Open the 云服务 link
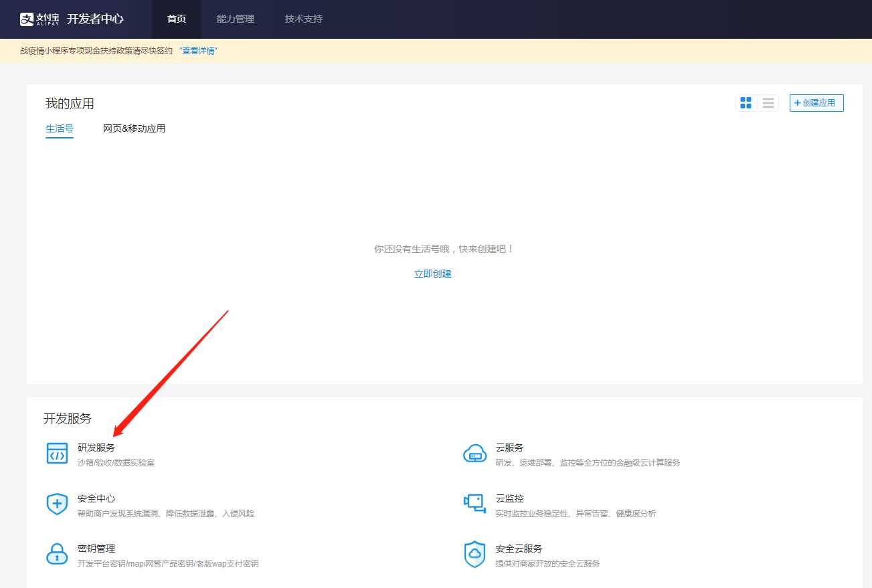The height and width of the screenshot is (588, 872). coord(510,448)
